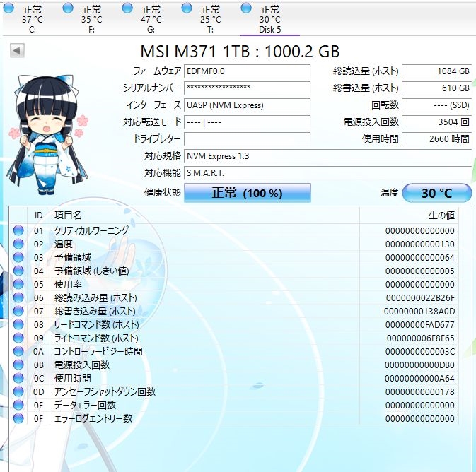Click status orb for row 0D アンセーフシャットダウン回数

pos(18,391)
